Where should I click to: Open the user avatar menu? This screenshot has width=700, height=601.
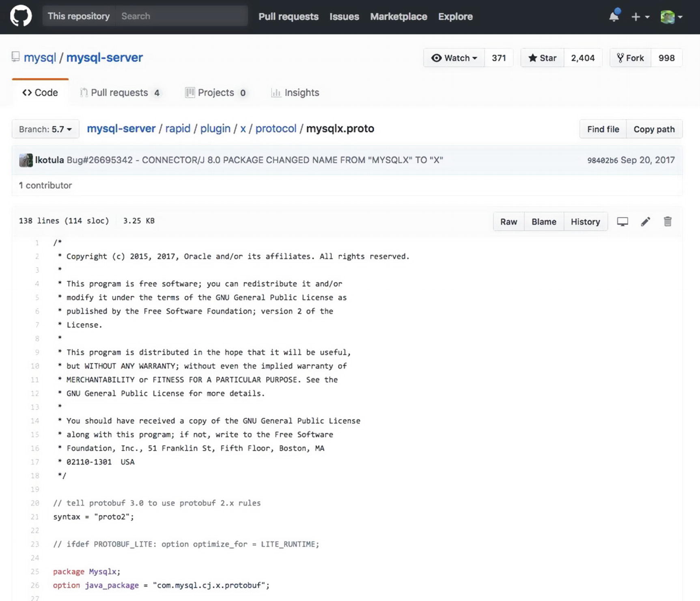tap(671, 17)
